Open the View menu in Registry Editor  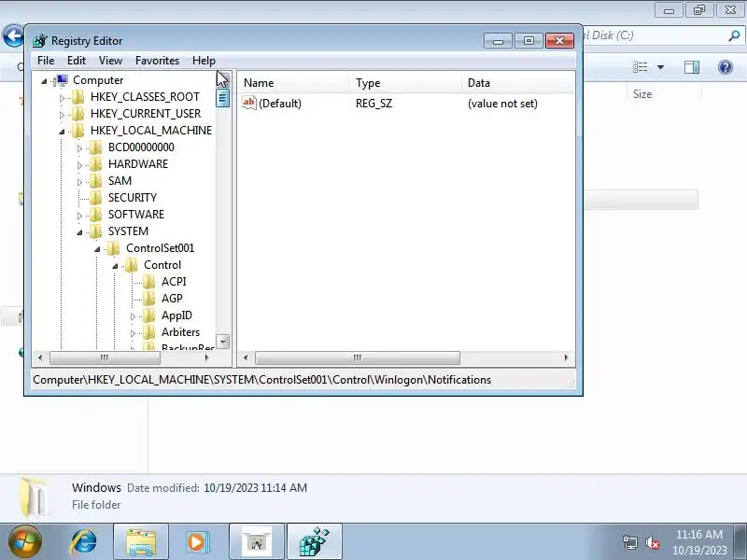pyautogui.click(x=110, y=61)
